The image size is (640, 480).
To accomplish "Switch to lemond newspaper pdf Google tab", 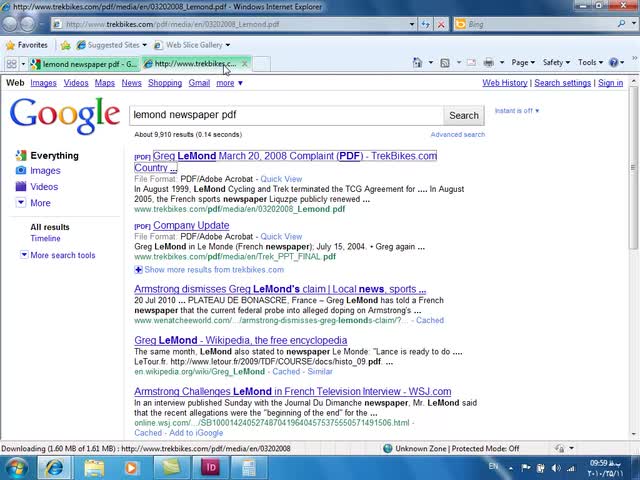I will coord(85,64).
